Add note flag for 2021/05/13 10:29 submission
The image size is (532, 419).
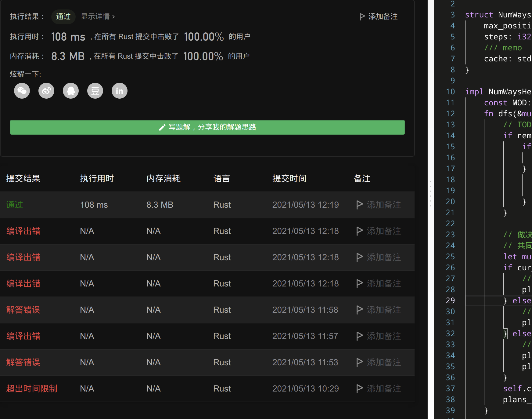(x=379, y=388)
